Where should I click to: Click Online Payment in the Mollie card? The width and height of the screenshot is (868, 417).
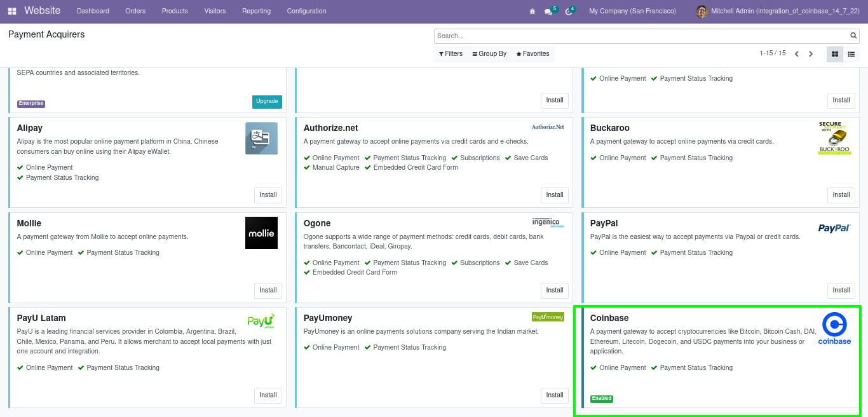50,253
